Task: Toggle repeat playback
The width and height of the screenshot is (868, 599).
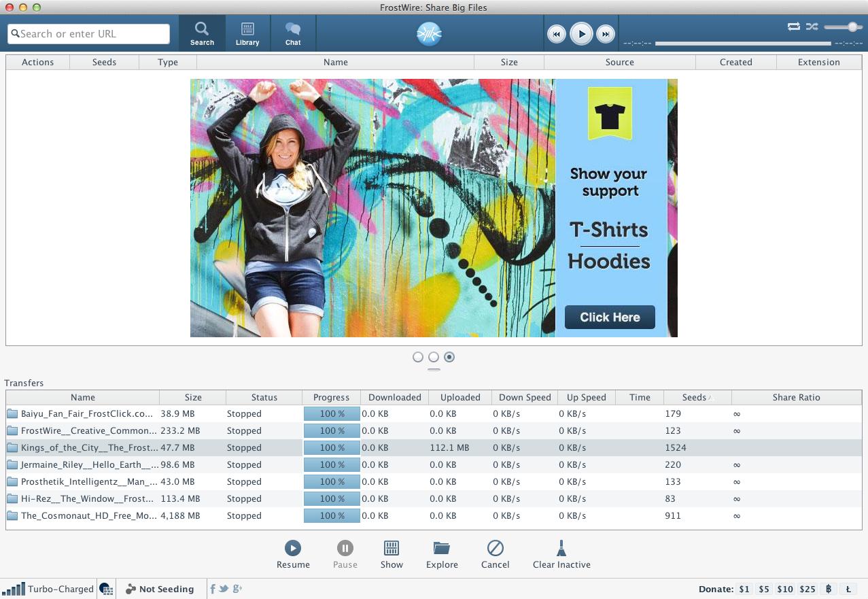Action: tap(793, 27)
